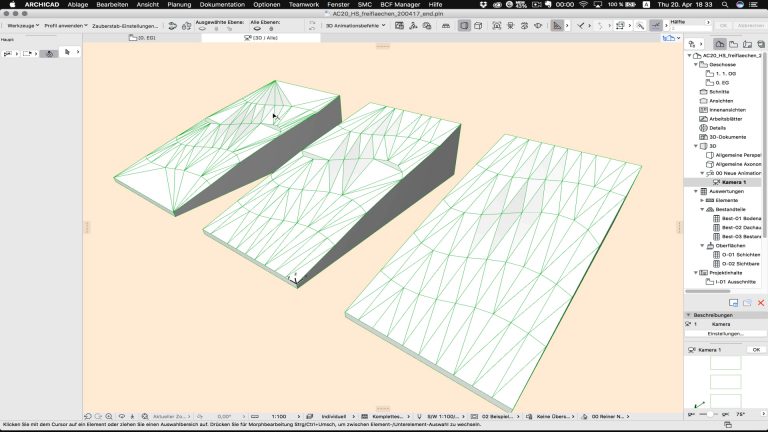Open the Werkzeuge dropdown in toolbar
768x432 pixels.
click(x=23, y=25)
